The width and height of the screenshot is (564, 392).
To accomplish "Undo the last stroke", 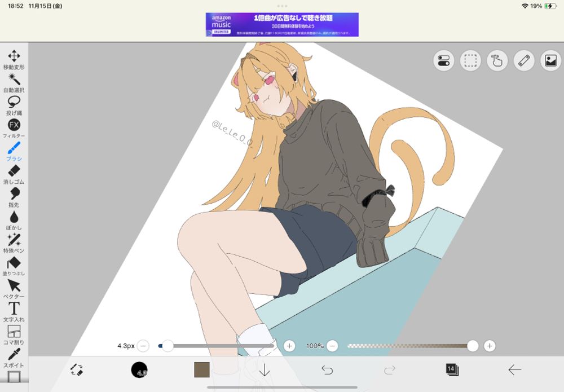I will point(327,369).
